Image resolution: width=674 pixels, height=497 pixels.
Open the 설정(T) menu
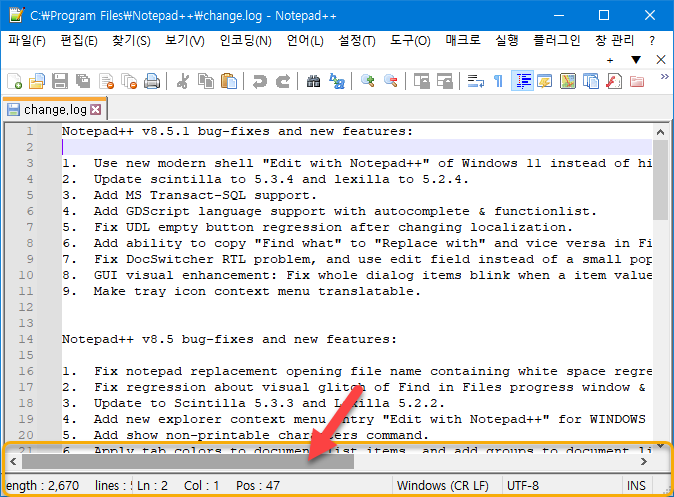click(357, 41)
